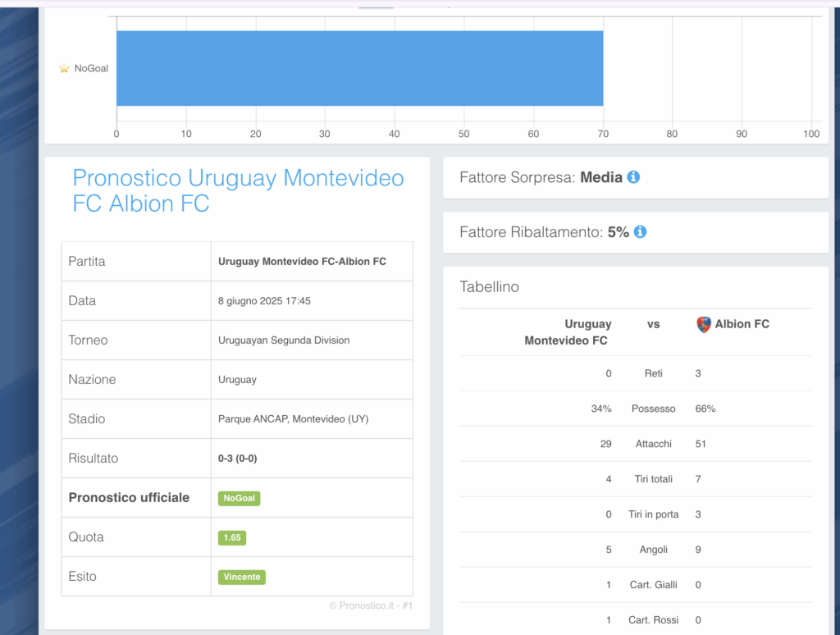Click the Attacchi value 29
Image resolution: width=840 pixels, height=635 pixels.
(606, 444)
